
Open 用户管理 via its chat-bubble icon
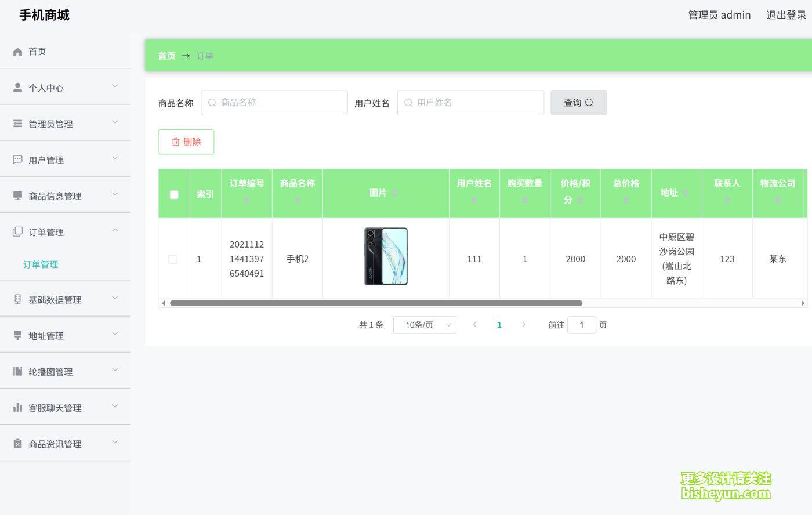coord(17,159)
